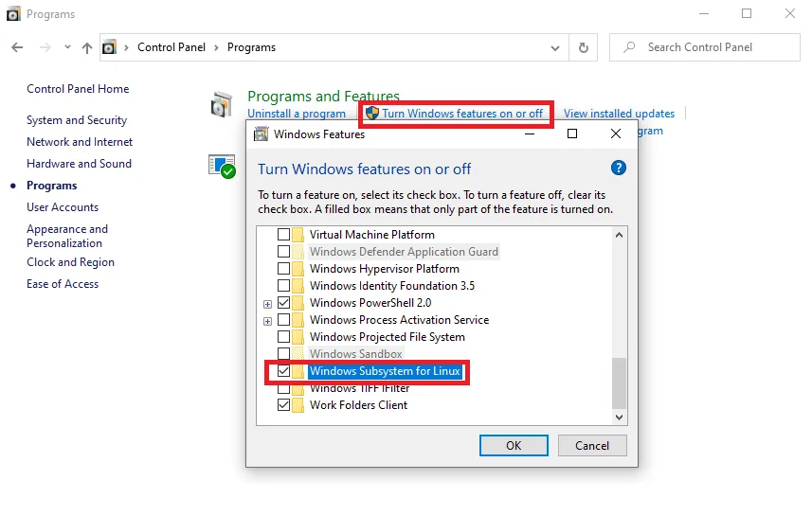Uncheck Windows PowerShell 2.0
Screen dimensions: 812x516
[x=283, y=303]
